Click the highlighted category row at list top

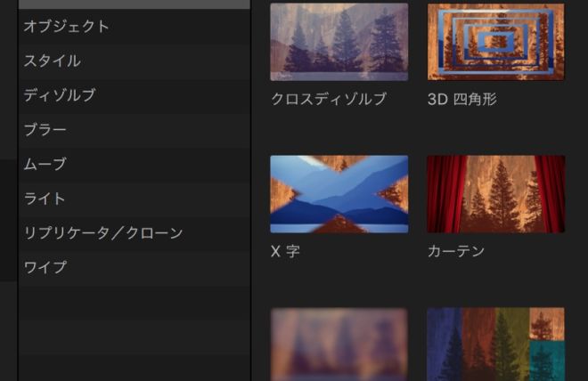pyautogui.click(x=134, y=4)
